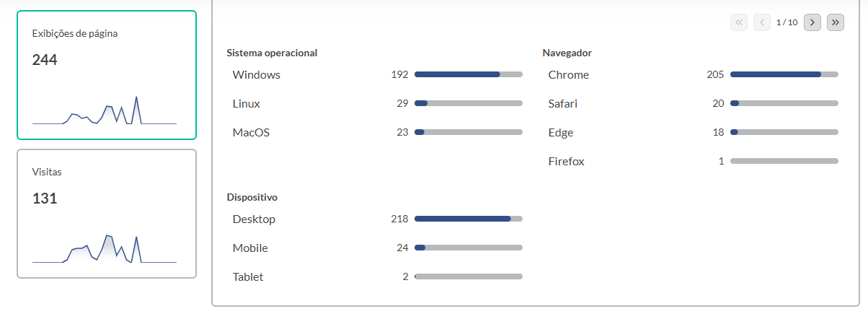
Task: Click the Edge browser label
Action: click(x=561, y=133)
